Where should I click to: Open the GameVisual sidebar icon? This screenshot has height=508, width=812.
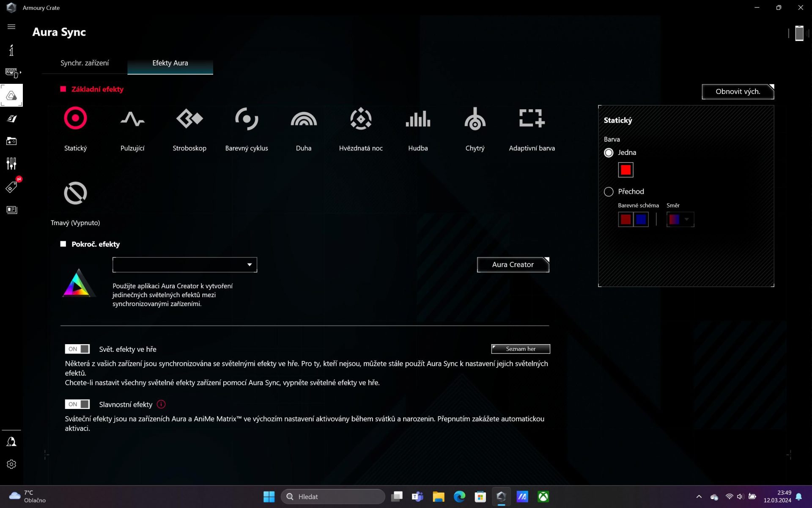click(11, 119)
